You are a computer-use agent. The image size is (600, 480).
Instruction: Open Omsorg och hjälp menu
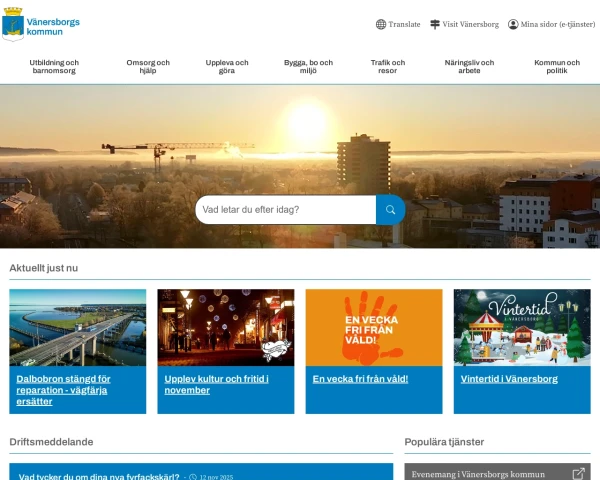coord(148,67)
